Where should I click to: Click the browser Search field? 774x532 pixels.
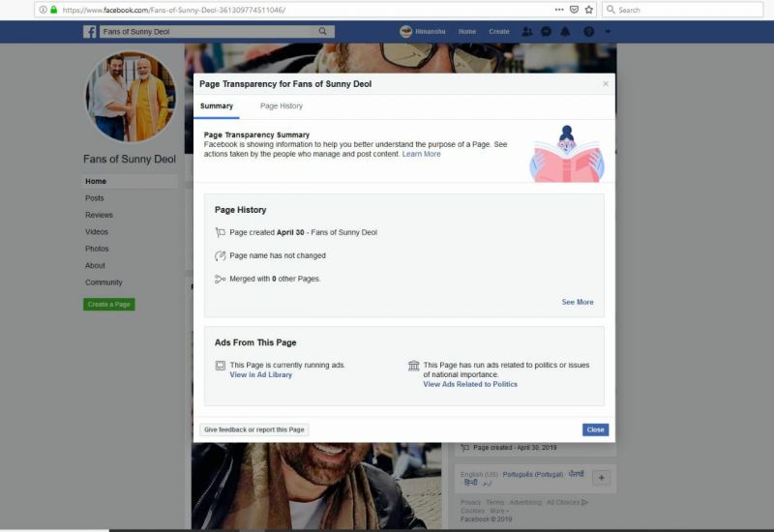pos(683,10)
